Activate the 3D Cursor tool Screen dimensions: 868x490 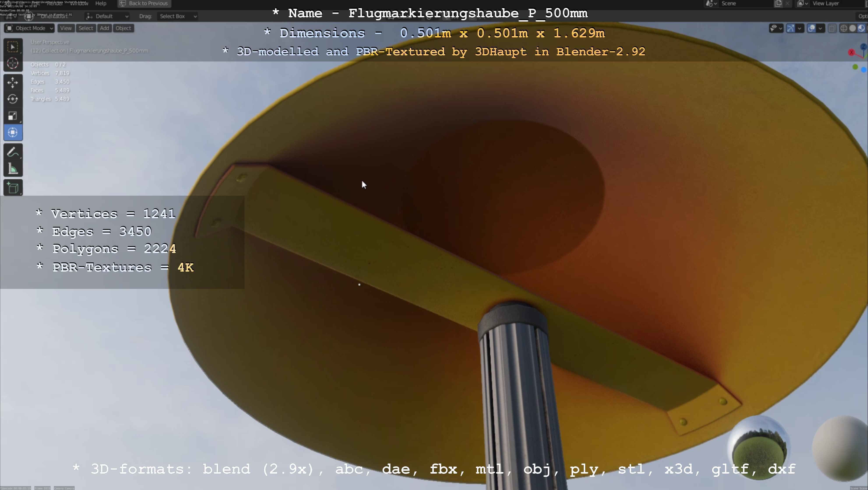click(x=13, y=63)
